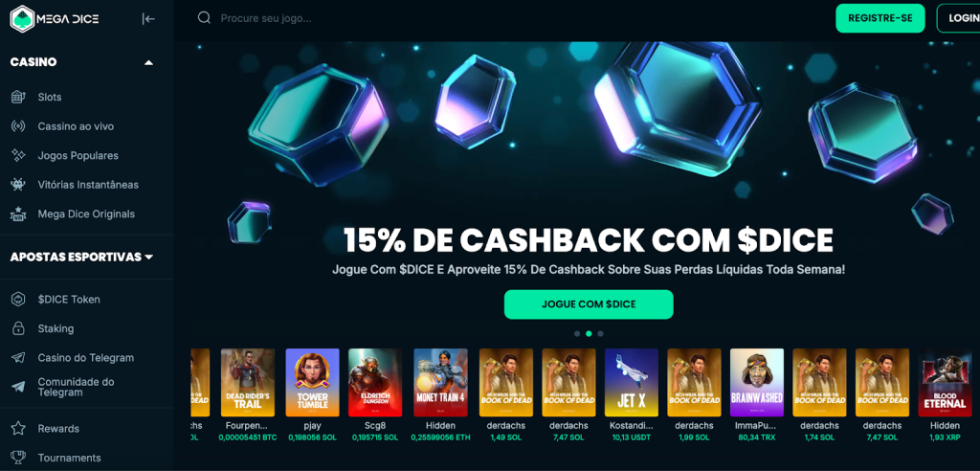This screenshot has height=471, width=980.
Task: Click the JOGUE COM $DICE button
Action: [589, 304]
